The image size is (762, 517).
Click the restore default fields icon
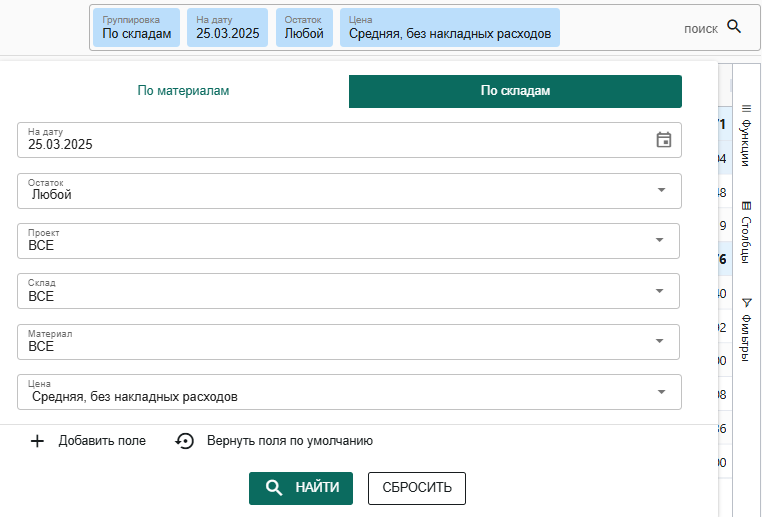[184, 441]
